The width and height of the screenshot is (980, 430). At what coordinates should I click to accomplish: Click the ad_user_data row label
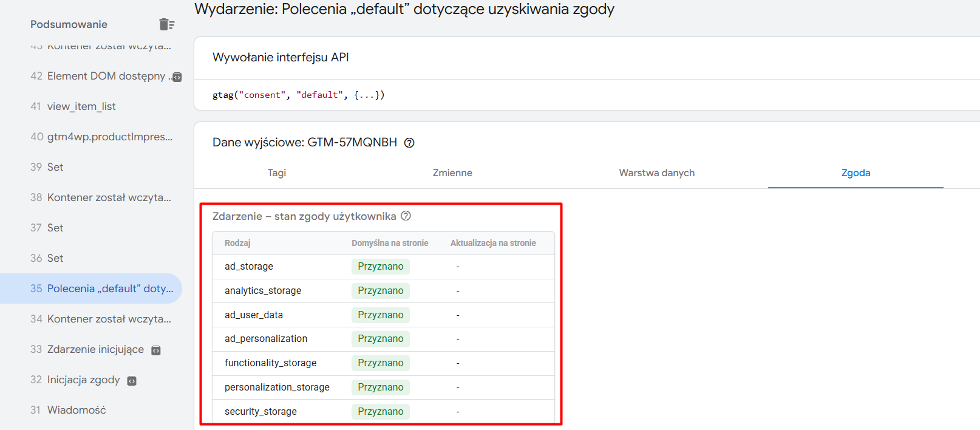tap(254, 315)
